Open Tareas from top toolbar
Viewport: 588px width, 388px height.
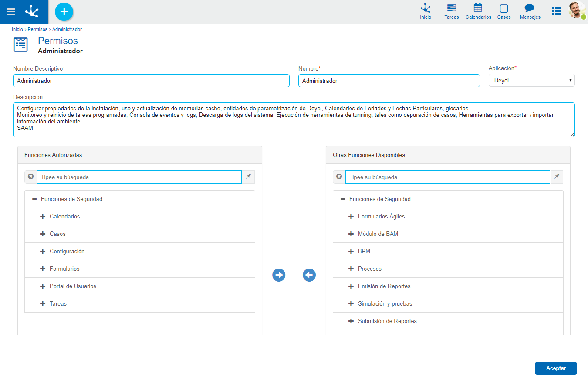click(x=452, y=12)
